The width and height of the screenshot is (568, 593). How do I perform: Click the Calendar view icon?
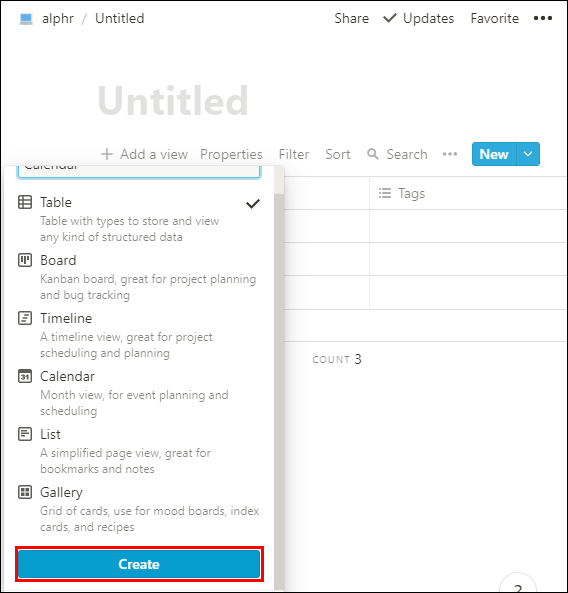(25, 376)
